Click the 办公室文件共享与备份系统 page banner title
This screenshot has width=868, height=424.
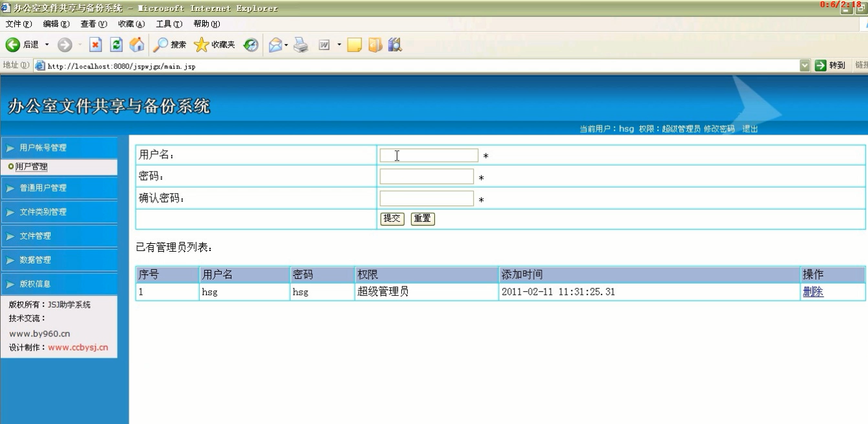pyautogui.click(x=109, y=106)
